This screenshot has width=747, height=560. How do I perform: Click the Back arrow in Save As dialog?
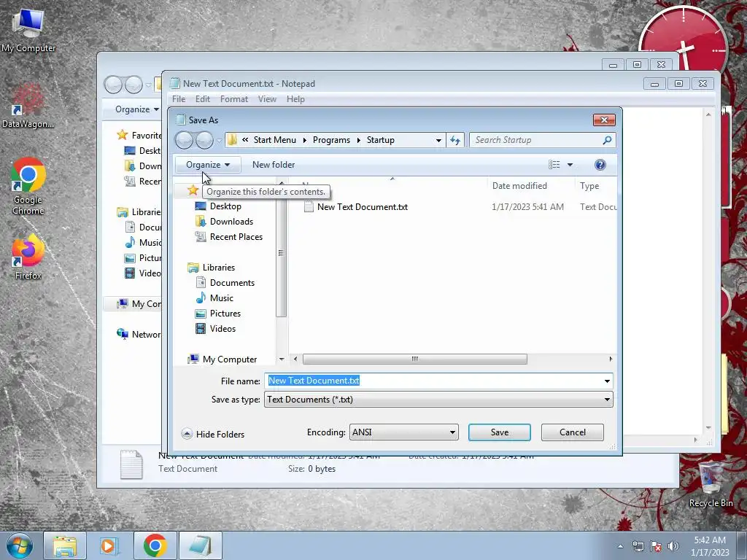(185, 140)
